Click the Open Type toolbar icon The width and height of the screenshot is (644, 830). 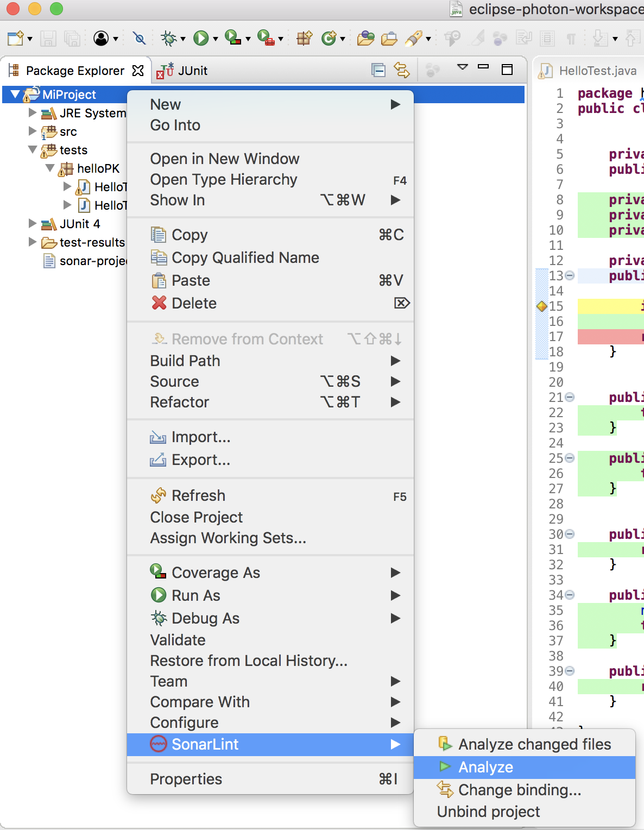click(365, 38)
